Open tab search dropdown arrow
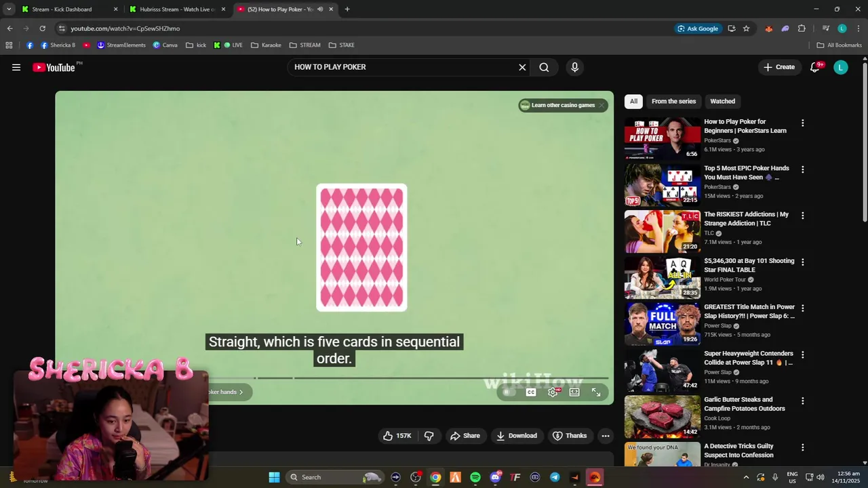 tap(8, 9)
